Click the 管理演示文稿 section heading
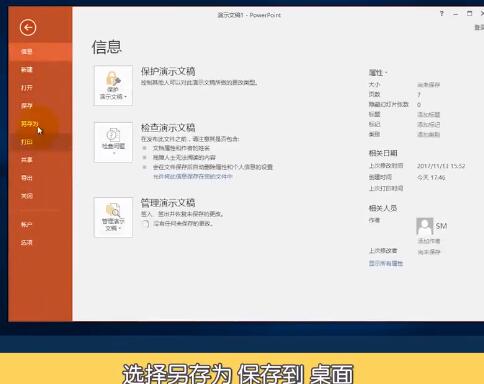This screenshot has width=484, height=384. (x=168, y=203)
